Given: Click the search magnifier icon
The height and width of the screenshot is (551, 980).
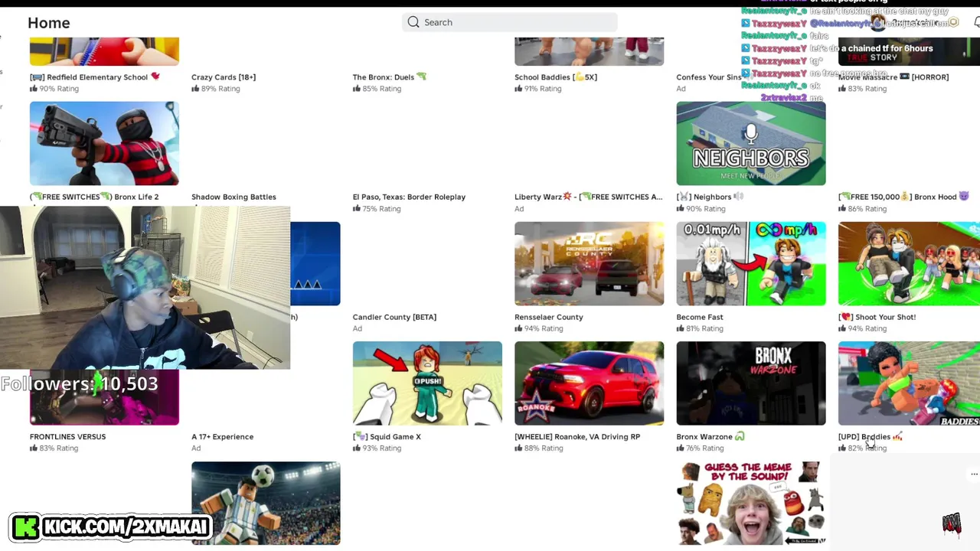Looking at the screenshot, I should coord(413,22).
